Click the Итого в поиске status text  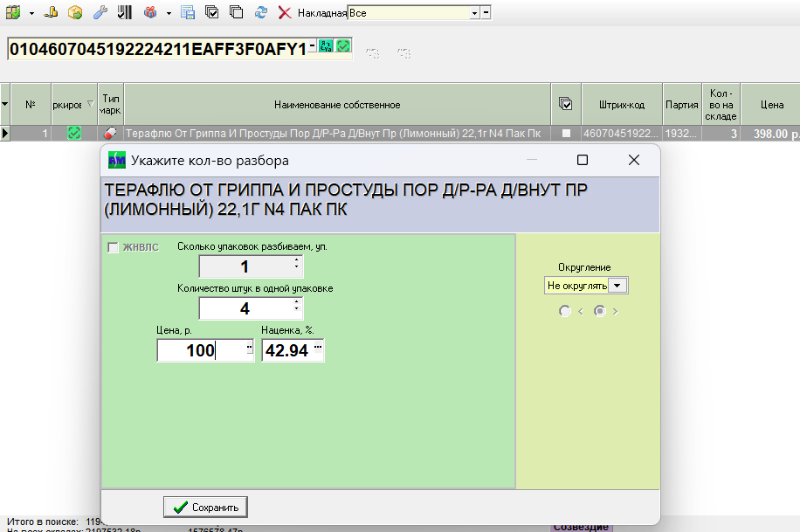43,522
